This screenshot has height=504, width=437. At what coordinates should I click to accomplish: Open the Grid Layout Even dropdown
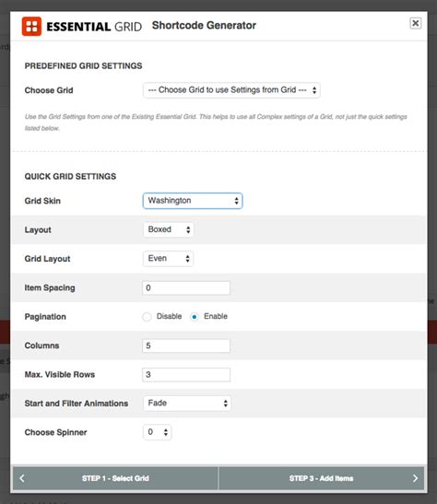168,258
